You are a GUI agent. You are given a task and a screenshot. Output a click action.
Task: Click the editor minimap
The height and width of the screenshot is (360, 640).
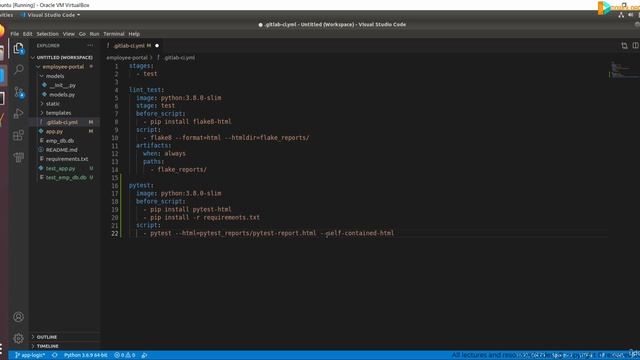point(624,70)
